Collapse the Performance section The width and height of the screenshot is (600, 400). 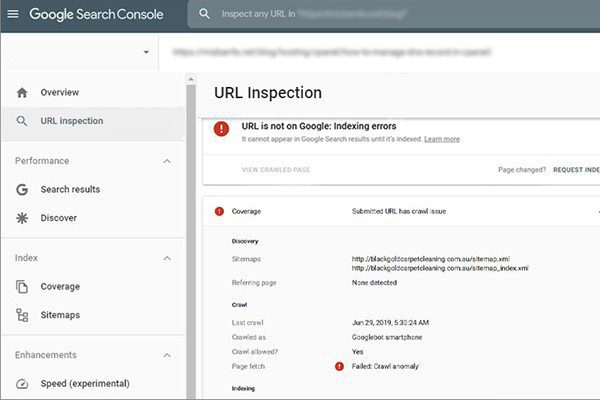[167, 161]
